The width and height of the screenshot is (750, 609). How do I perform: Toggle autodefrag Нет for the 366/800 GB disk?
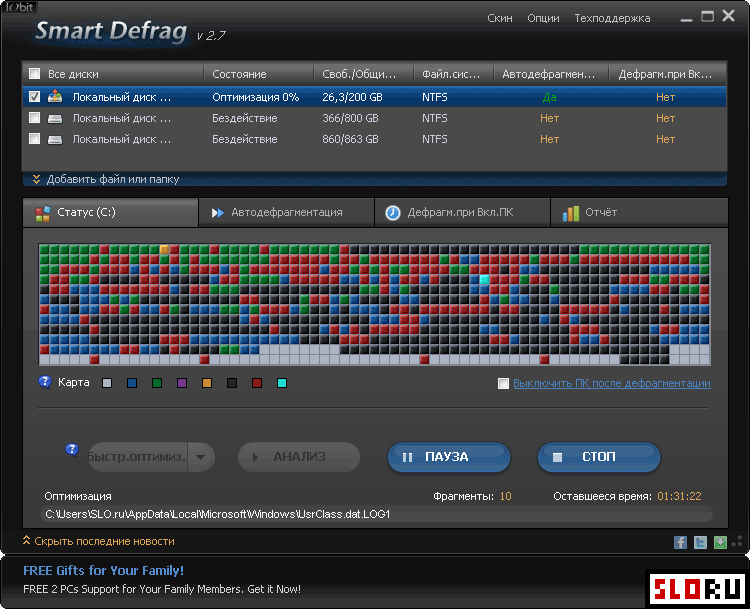tap(549, 118)
